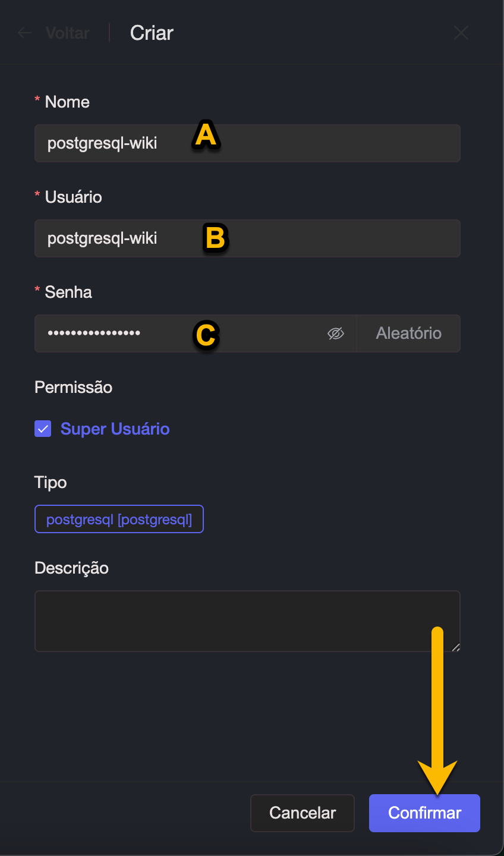Click the Voltar link text
Image resolution: width=504 pixels, height=856 pixels.
[x=68, y=33]
